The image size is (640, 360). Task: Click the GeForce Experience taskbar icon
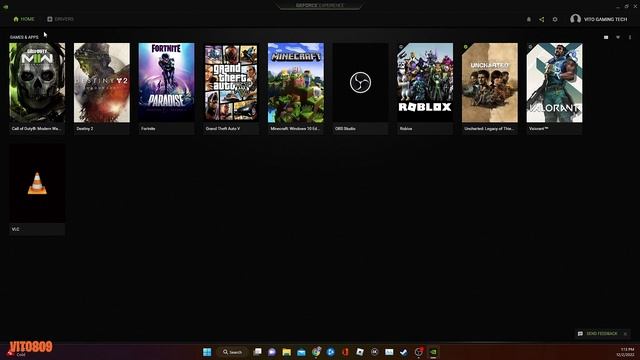click(433, 352)
